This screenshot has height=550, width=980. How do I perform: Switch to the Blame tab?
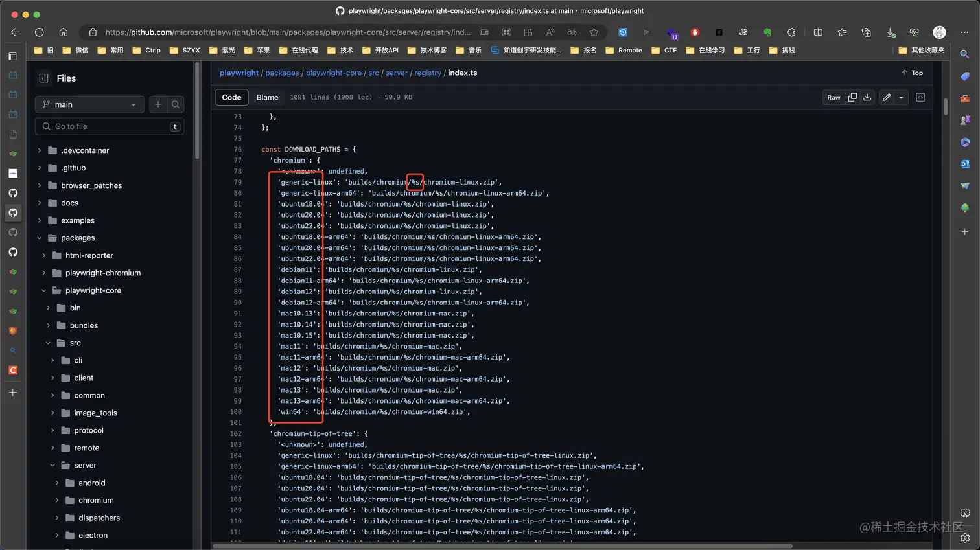[x=267, y=97]
